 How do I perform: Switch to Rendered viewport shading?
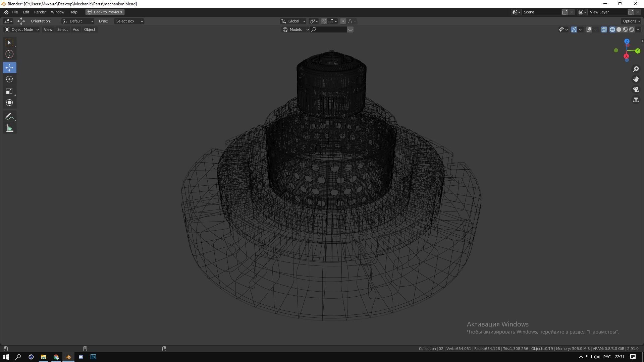click(632, 29)
